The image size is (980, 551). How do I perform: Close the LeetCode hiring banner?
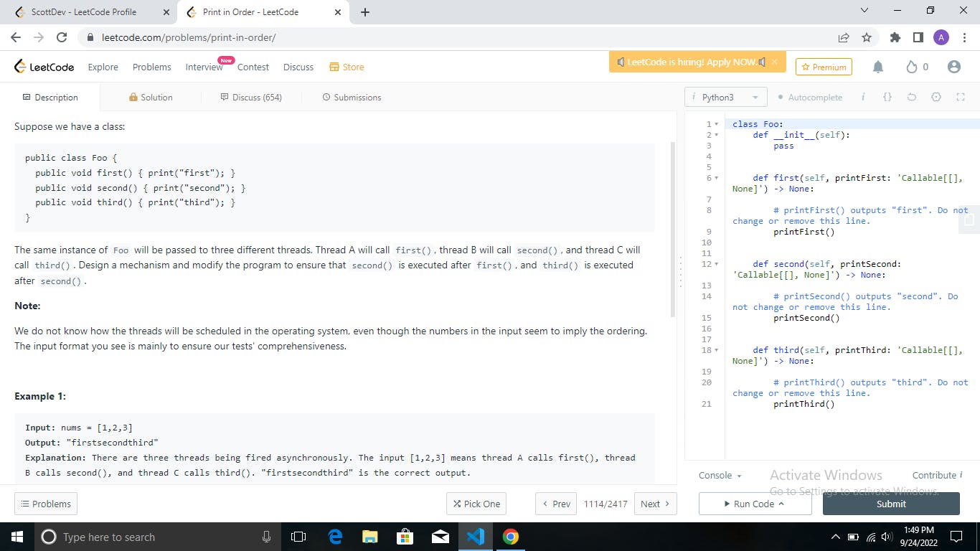(x=774, y=62)
